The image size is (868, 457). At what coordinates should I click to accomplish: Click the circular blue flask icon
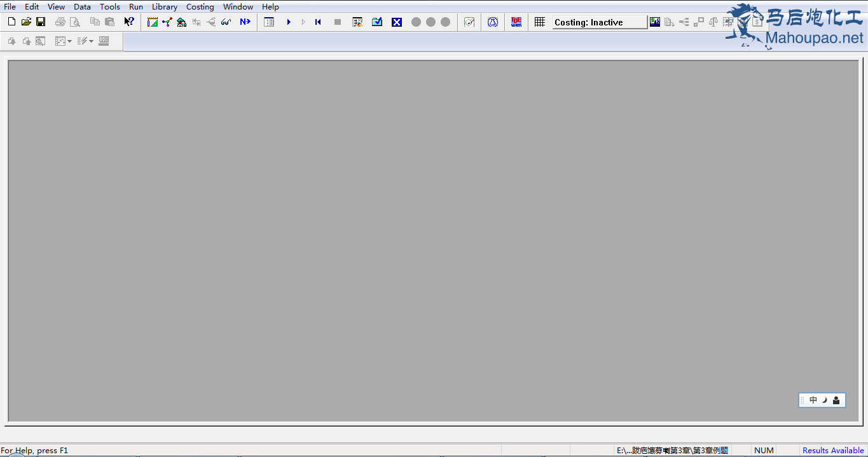coord(493,22)
